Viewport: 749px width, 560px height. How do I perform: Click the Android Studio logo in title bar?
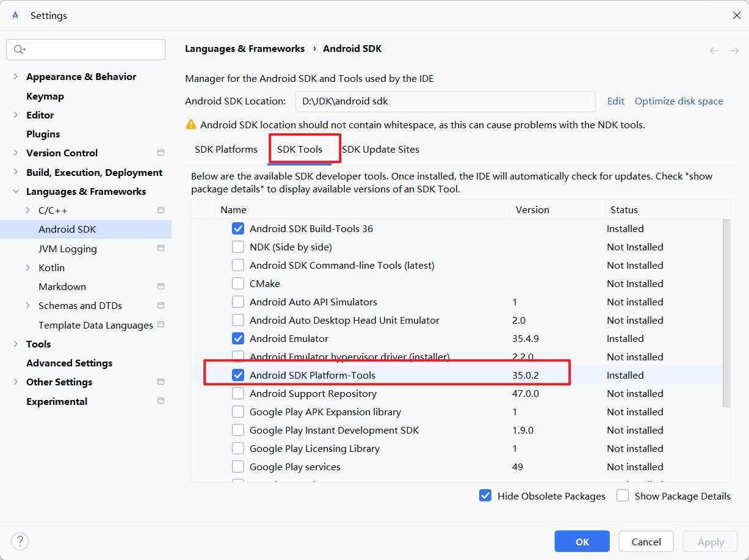click(15, 15)
